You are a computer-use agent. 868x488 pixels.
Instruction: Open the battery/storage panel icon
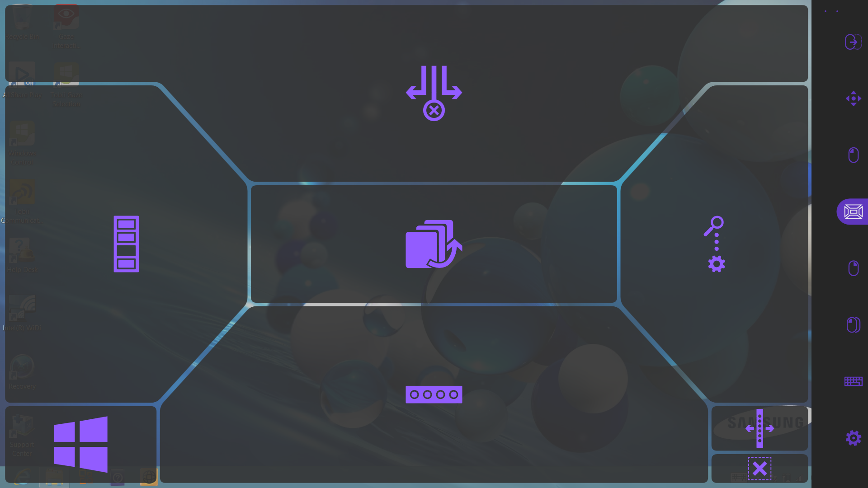coord(126,244)
